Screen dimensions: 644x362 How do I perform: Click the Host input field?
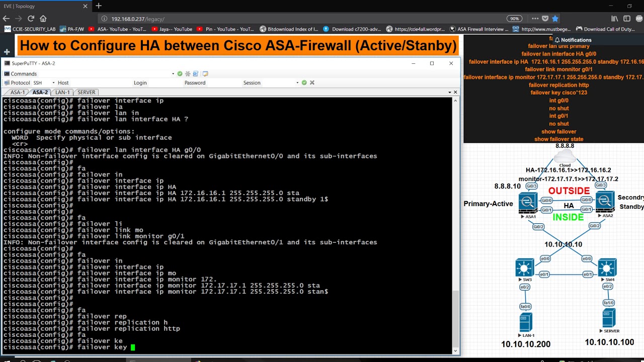pos(100,82)
